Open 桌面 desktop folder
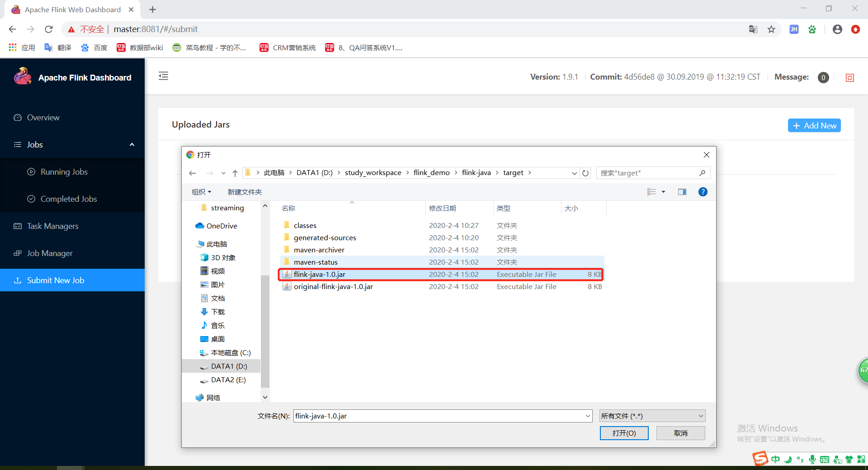Screen dimensions: 868x470 [x=217, y=339]
